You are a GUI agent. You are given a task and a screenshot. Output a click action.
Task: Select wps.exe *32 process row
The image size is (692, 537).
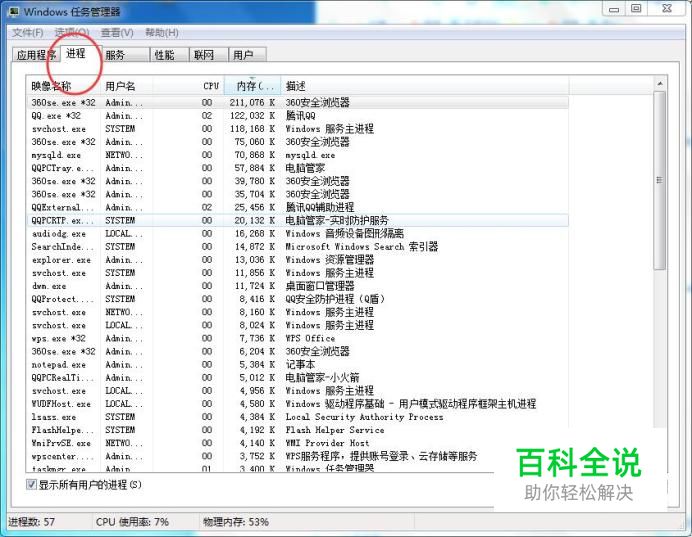click(297, 338)
